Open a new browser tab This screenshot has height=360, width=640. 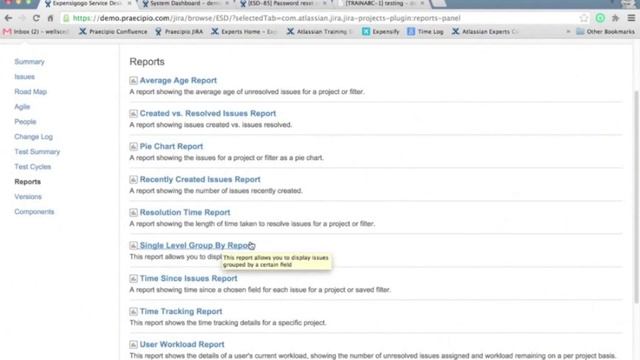click(x=438, y=4)
